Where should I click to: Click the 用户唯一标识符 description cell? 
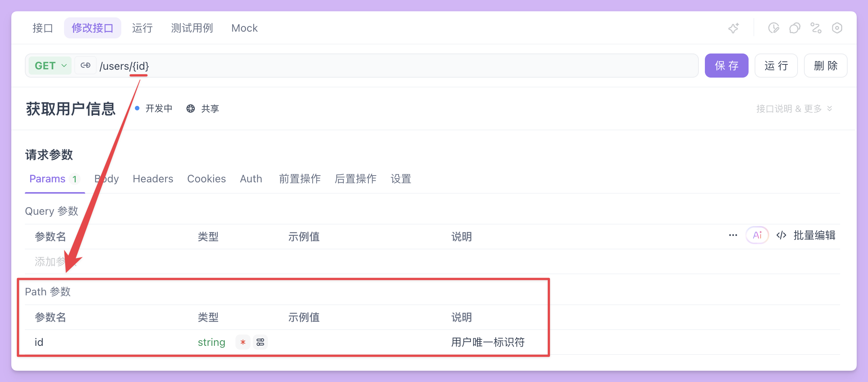tap(488, 342)
